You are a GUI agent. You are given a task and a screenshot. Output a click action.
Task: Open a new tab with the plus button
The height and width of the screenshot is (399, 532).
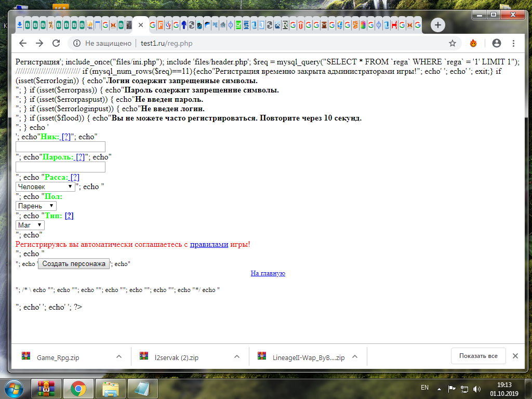point(438,24)
